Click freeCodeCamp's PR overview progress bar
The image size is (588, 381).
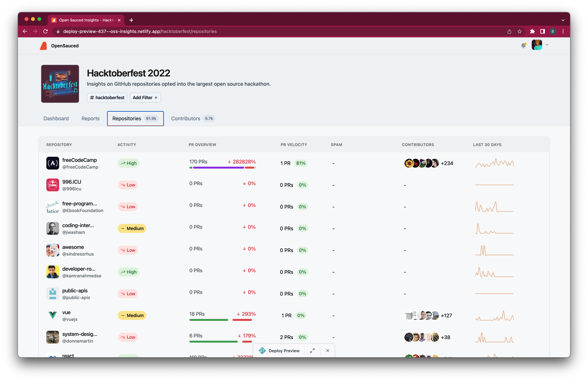(223, 167)
